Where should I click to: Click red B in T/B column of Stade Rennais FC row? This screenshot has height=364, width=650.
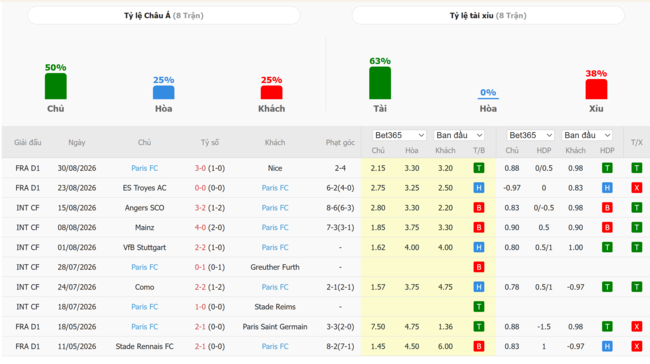pyautogui.click(x=478, y=346)
